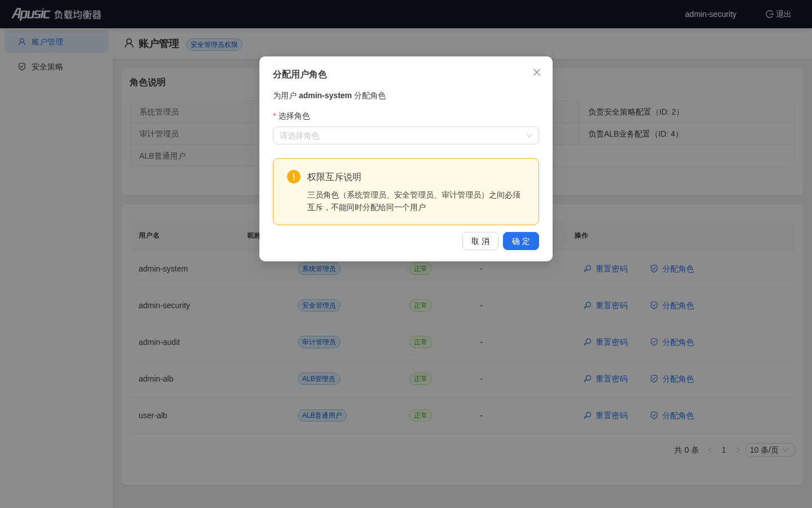Click the 系统管理员 role tag

(319, 269)
